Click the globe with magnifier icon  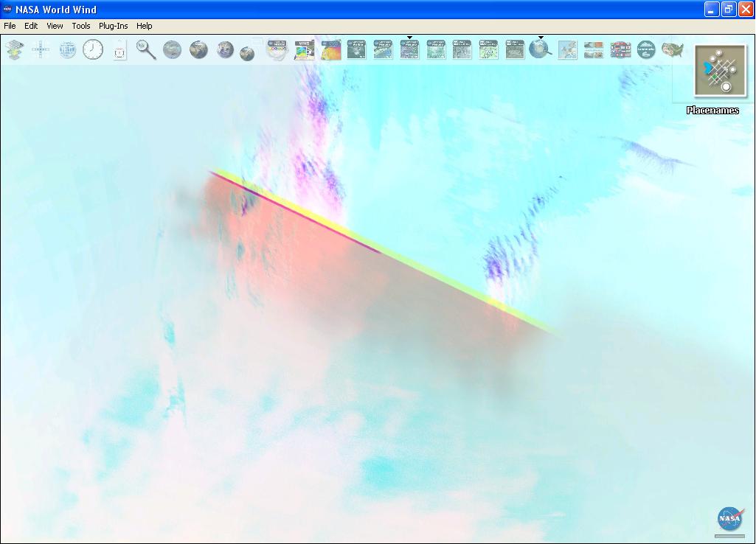(541, 49)
